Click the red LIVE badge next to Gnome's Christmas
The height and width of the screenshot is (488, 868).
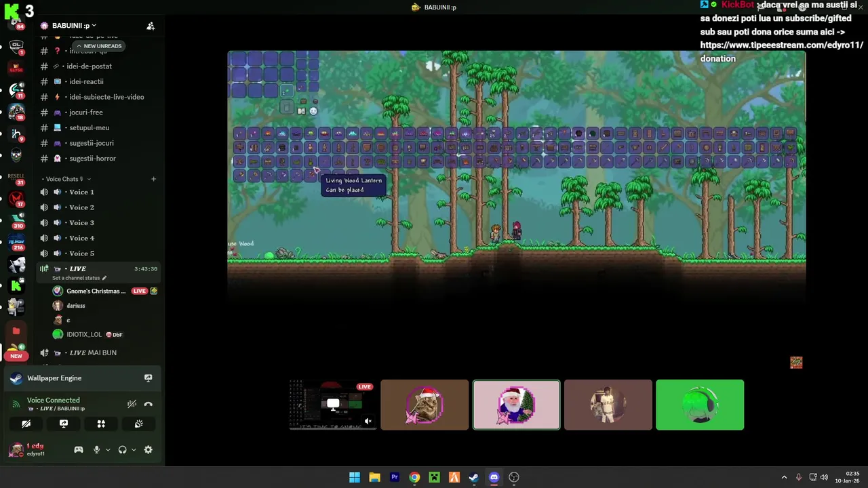(139, 291)
